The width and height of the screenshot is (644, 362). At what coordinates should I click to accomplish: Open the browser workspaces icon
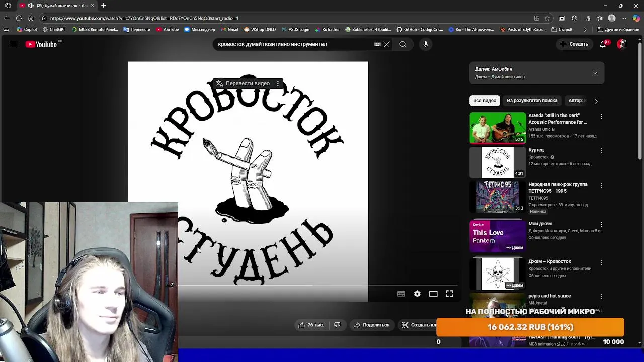click(8, 6)
